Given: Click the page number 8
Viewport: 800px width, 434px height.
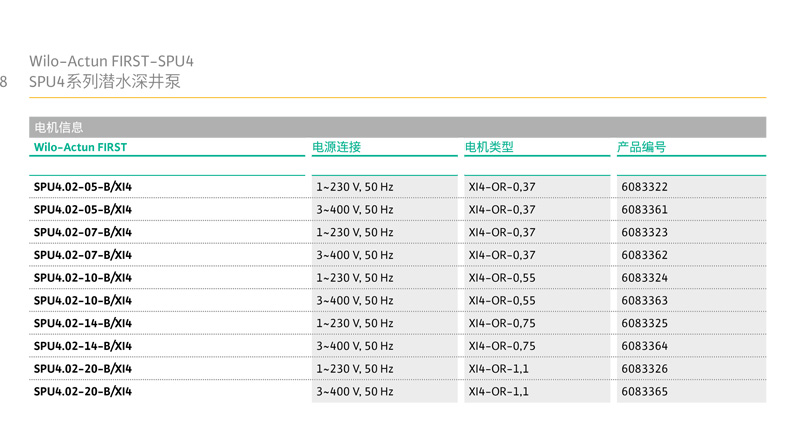Looking at the screenshot, I should click(4, 82).
